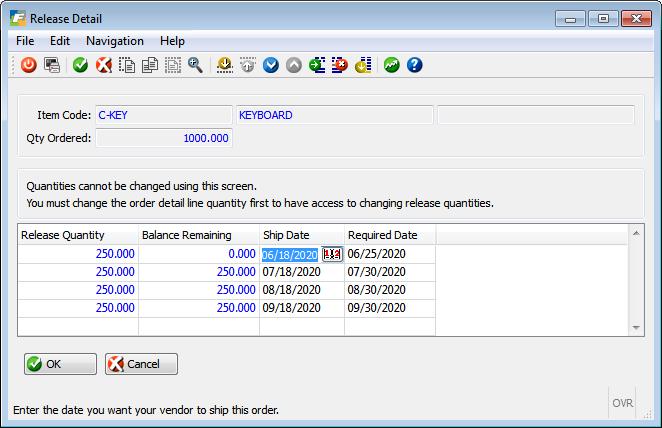
Task: Click the OK button
Action: [60, 364]
